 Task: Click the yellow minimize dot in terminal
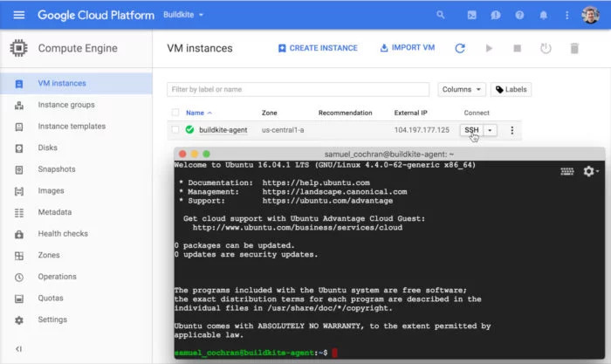(195, 154)
